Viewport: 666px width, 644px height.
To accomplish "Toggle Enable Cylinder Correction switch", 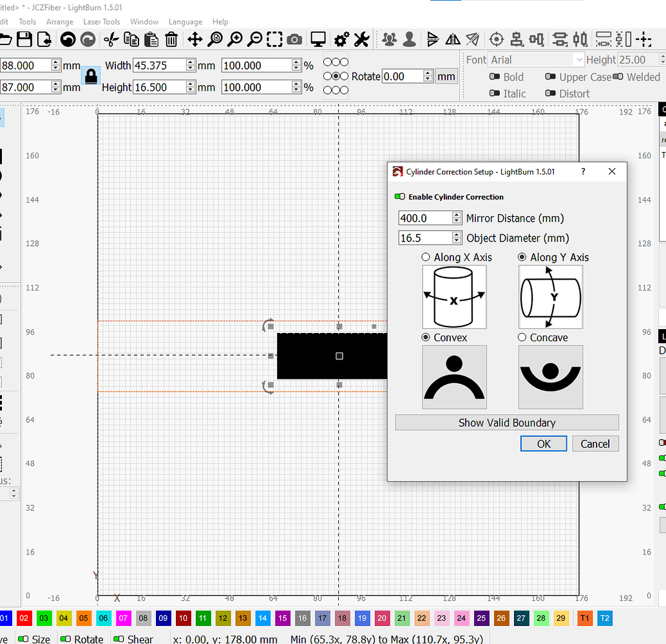I will (x=400, y=196).
